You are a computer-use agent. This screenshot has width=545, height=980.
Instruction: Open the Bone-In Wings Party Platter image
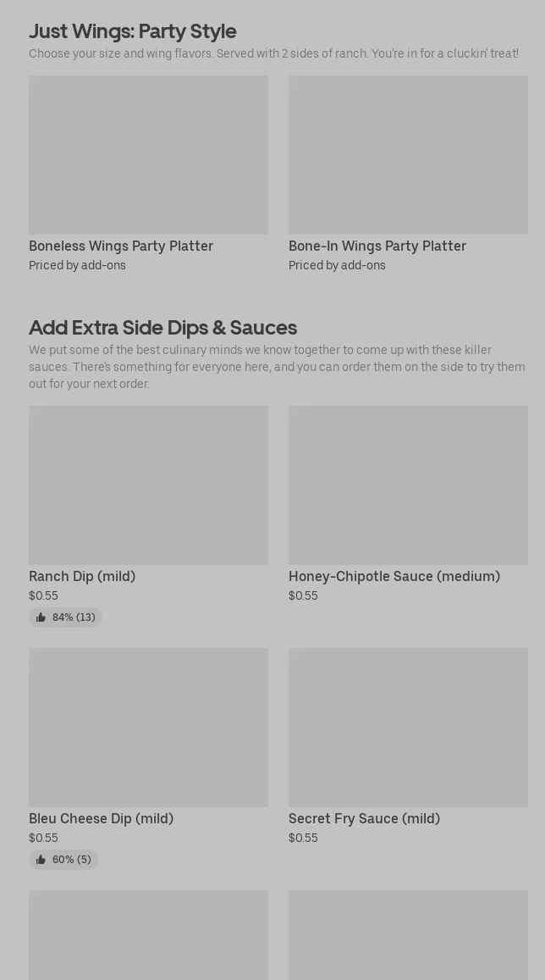[408, 155]
